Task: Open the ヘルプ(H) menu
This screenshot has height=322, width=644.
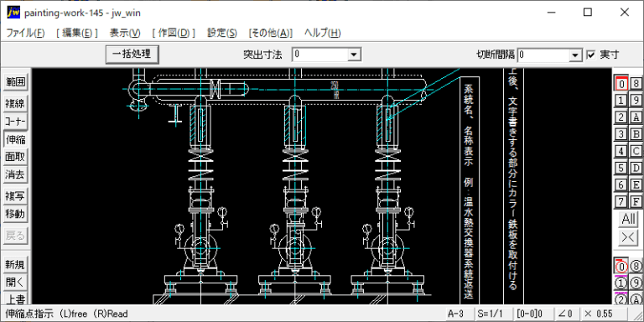Action: [x=322, y=34]
